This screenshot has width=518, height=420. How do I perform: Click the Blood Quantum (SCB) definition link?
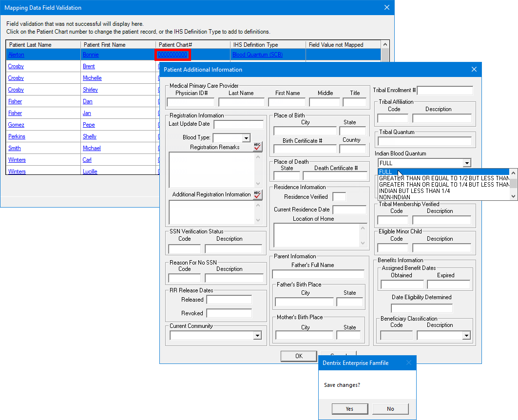coord(257,55)
